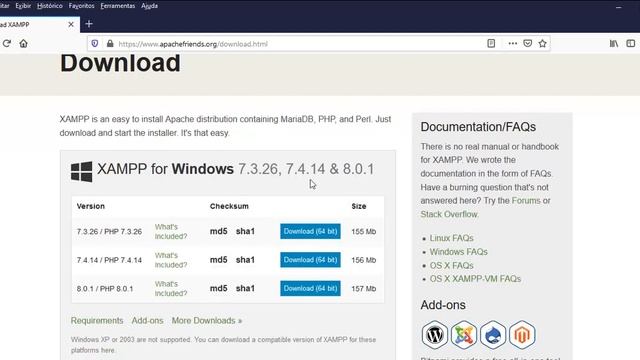Follow the Forums link

click(526, 201)
